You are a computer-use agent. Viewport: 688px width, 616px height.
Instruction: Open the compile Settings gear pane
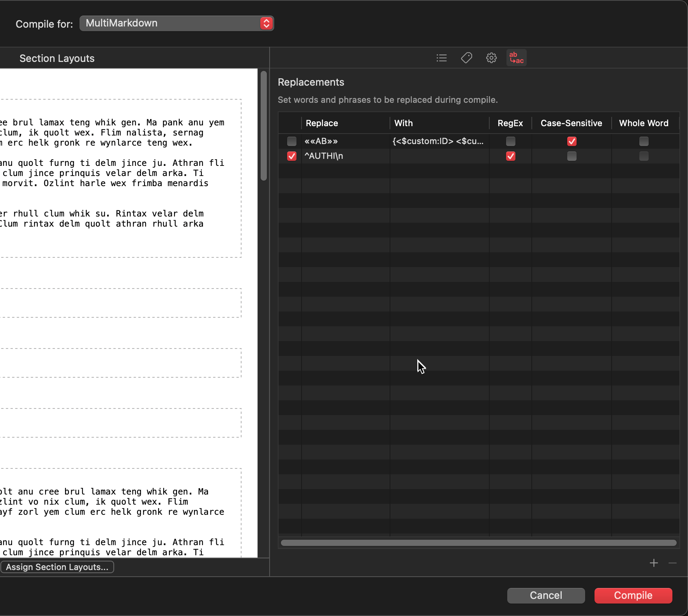point(491,58)
